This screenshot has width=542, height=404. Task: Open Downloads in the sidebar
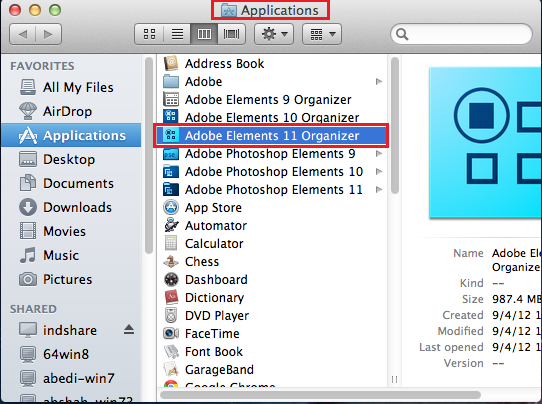71,207
